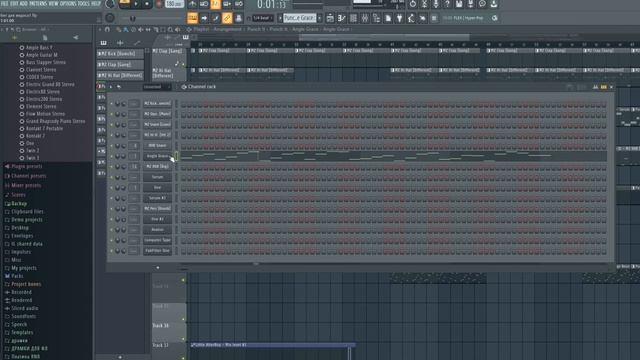The height and width of the screenshot is (360, 640).
Task: Click the tempo display field
Action: pyautogui.click(x=174, y=4)
